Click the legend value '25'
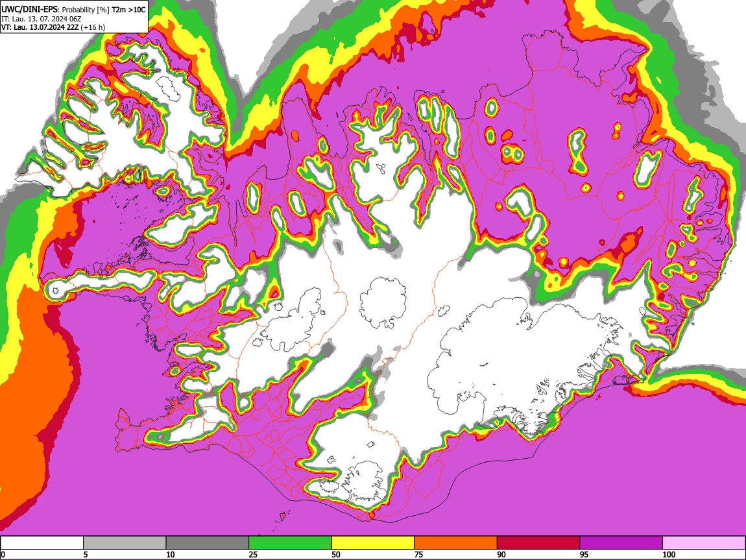The width and height of the screenshot is (746, 560). coord(253,554)
